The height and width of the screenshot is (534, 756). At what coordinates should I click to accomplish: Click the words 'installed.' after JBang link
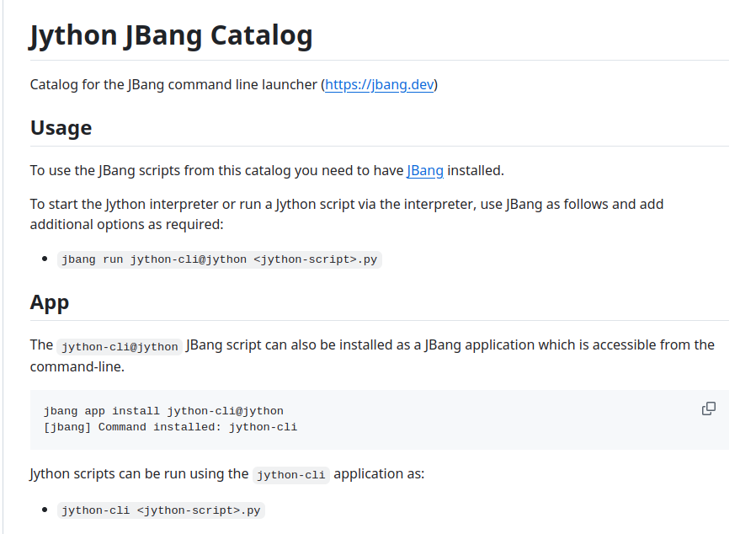pyautogui.click(x=476, y=170)
